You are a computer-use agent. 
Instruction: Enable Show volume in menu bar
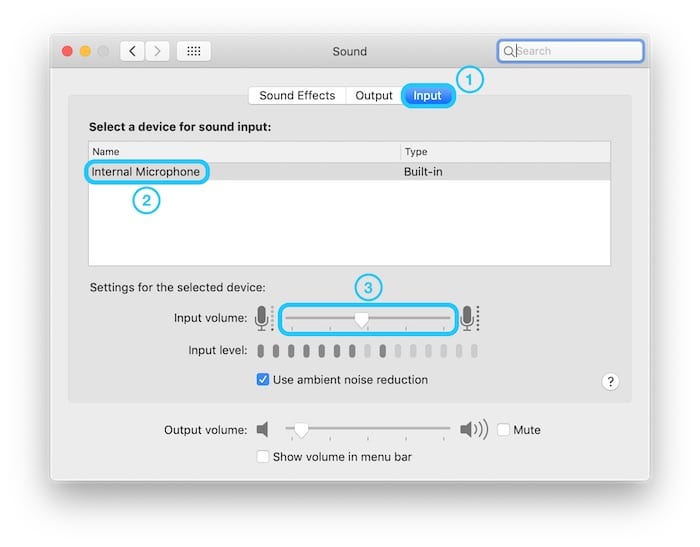[262, 457]
